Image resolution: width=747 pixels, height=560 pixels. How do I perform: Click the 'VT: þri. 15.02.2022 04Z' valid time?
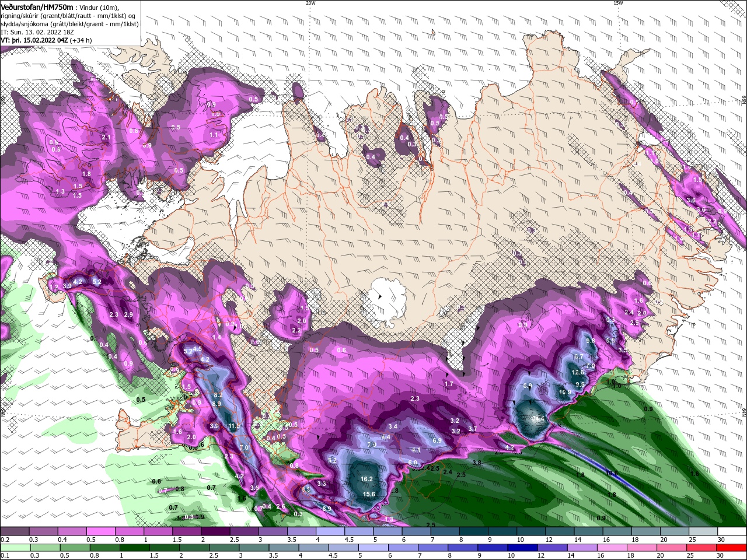34,40
